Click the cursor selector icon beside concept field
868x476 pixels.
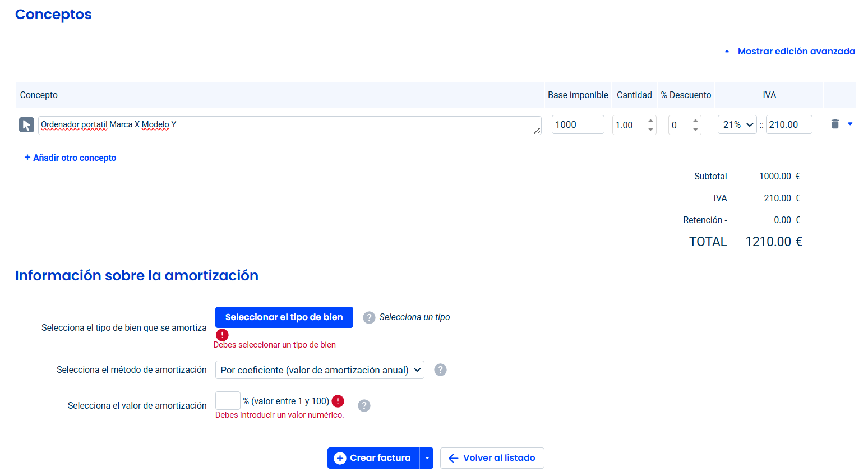click(26, 124)
